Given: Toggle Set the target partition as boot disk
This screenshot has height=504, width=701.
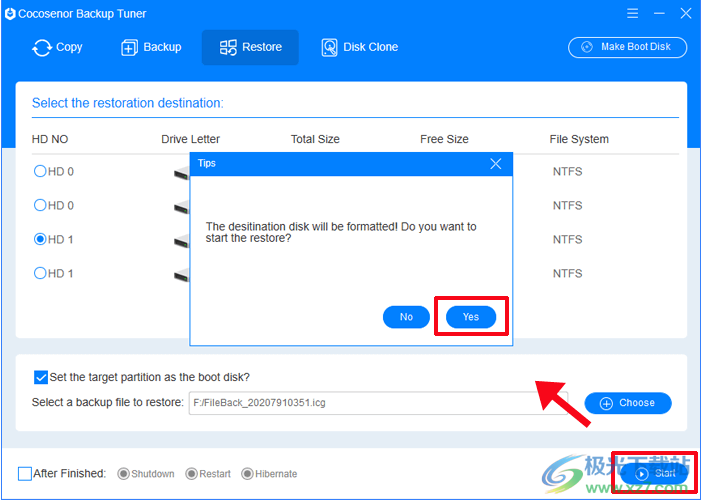Looking at the screenshot, I should coord(41,377).
